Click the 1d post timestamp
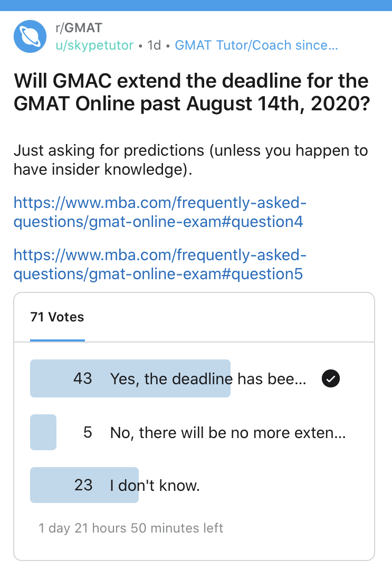The width and height of the screenshot is (392, 579). click(154, 45)
